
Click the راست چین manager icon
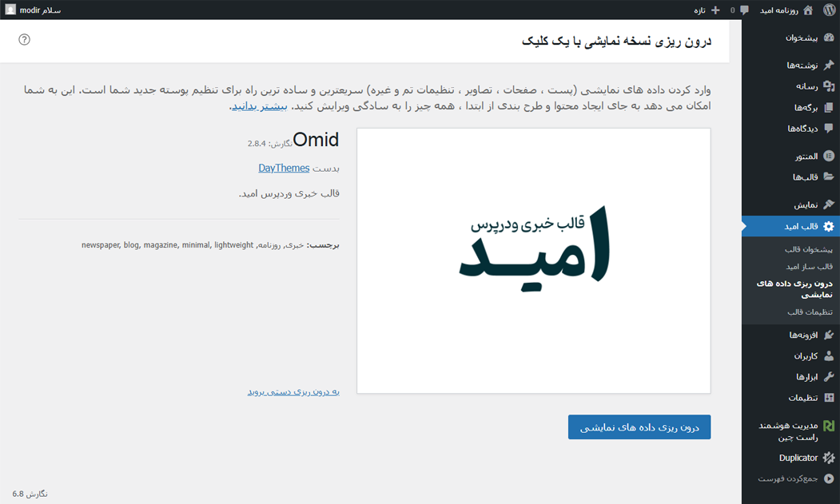(829, 425)
